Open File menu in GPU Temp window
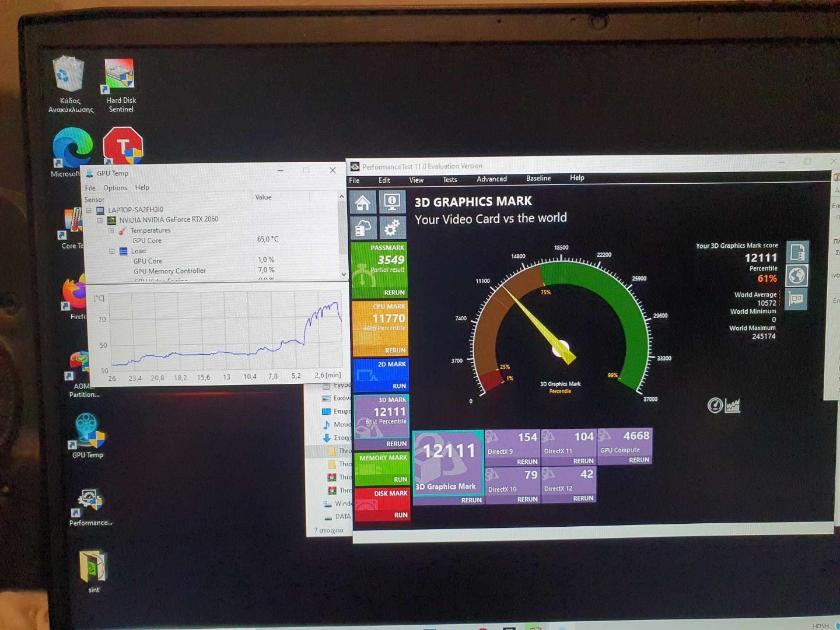 (x=90, y=188)
